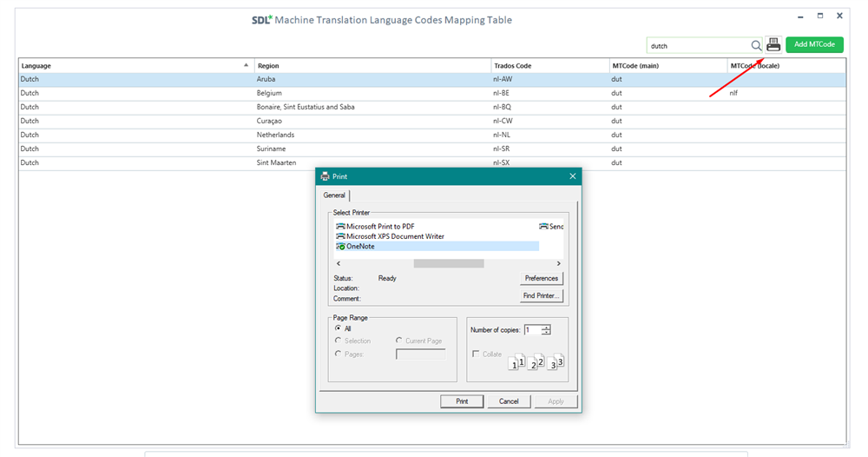Screen dimensions: 868x457
Task: Click the Region column header
Action: [x=372, y=65]
